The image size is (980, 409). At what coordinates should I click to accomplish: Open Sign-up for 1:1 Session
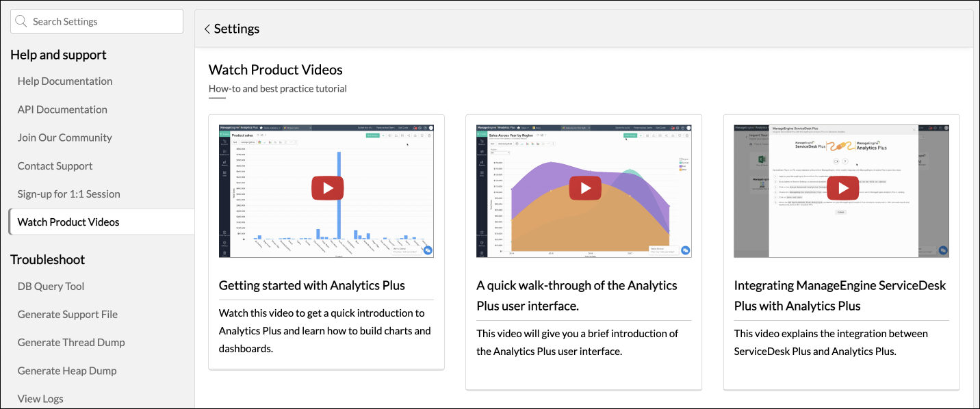click(x=68, y=194)
